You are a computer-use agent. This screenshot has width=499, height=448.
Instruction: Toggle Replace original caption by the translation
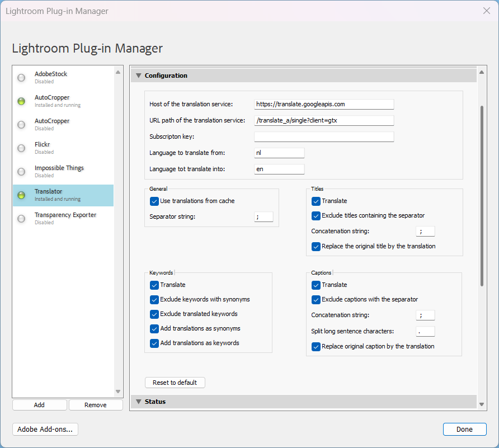click(x=316, y=346)
